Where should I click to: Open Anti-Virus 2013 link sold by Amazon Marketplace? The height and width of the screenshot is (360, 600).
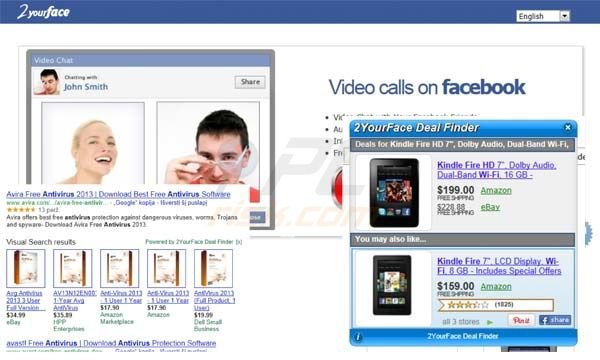point(121,297)
